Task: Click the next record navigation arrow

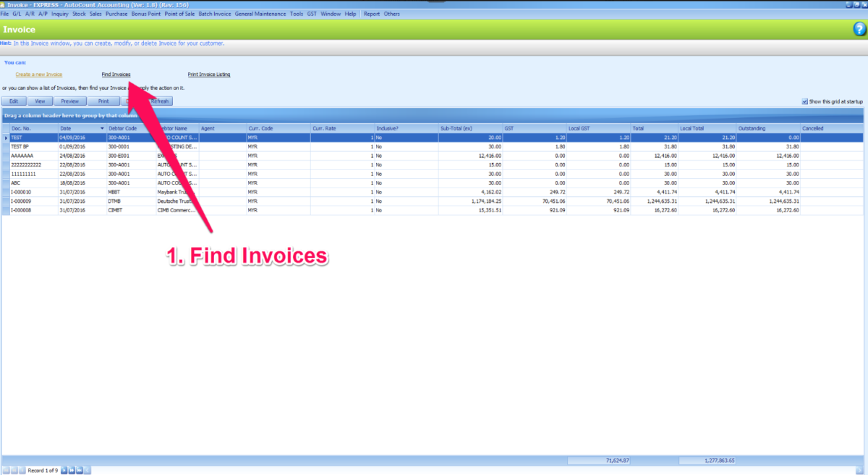Action: 64,469
